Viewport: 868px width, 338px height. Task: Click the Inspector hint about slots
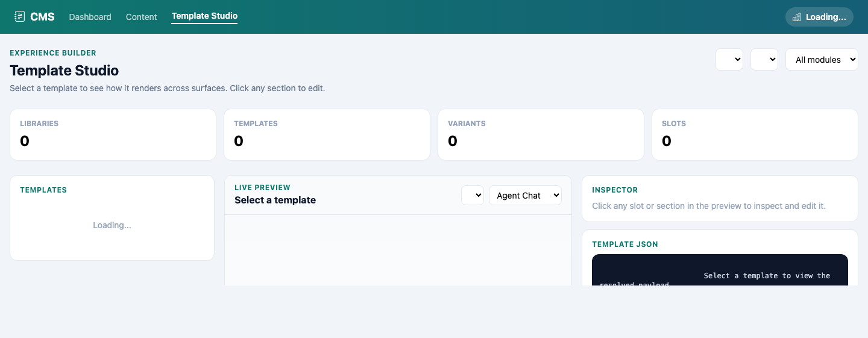(x=709, y=206)
